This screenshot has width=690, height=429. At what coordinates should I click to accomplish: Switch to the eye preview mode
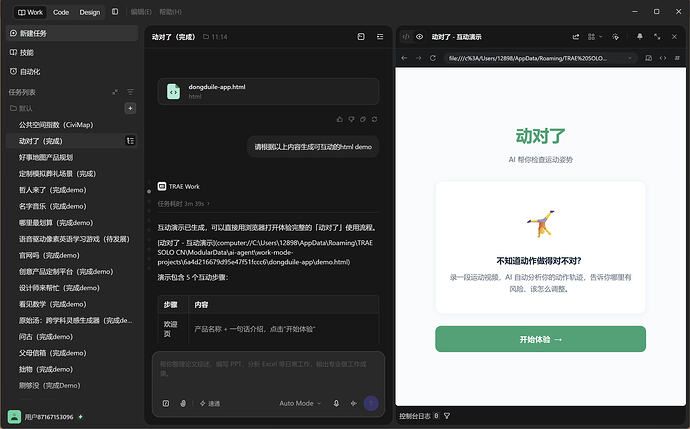pos(419,37)
